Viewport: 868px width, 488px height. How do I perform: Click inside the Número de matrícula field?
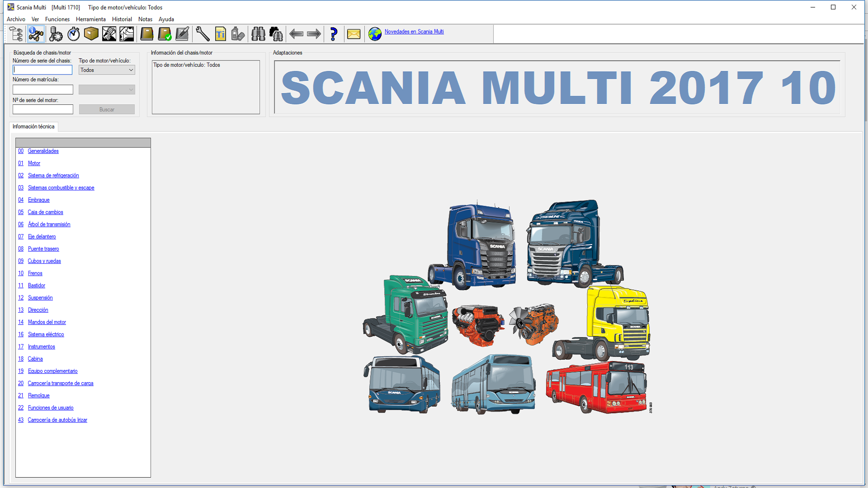(42, 89)
